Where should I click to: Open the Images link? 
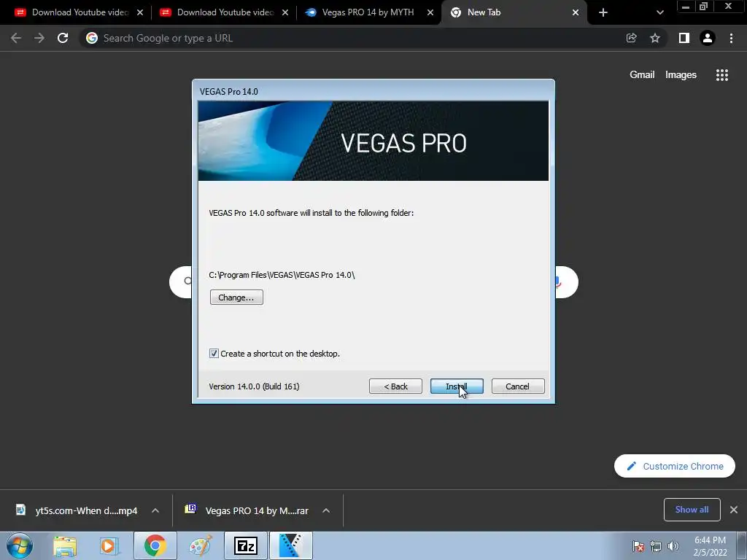681,75
